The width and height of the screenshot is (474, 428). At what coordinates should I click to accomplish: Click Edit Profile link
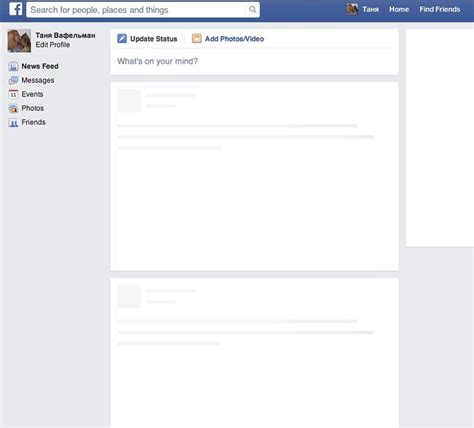[x=53, y=45]
